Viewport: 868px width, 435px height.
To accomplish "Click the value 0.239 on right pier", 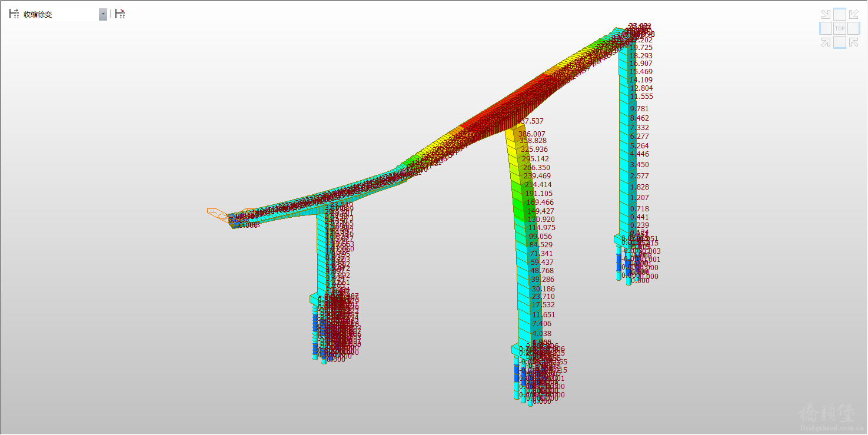I will [640, 225].
